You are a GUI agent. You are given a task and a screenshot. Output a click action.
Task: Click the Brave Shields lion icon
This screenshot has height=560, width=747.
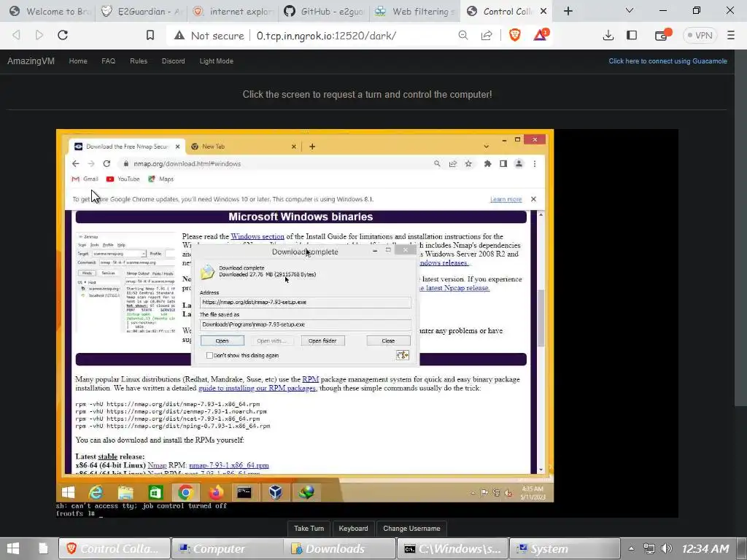(x=514, y=35)
